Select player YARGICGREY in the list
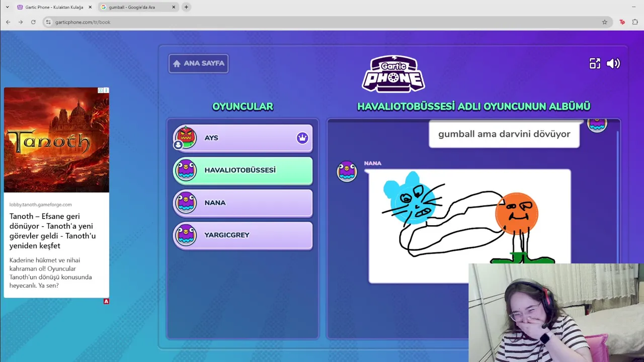Screen dimensions: 644x362 [x=243, y=235]
